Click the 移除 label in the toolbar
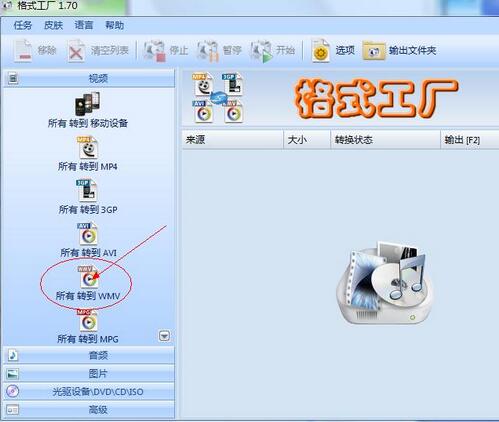The width and height of the screenshot is (499, 422). 47,51
